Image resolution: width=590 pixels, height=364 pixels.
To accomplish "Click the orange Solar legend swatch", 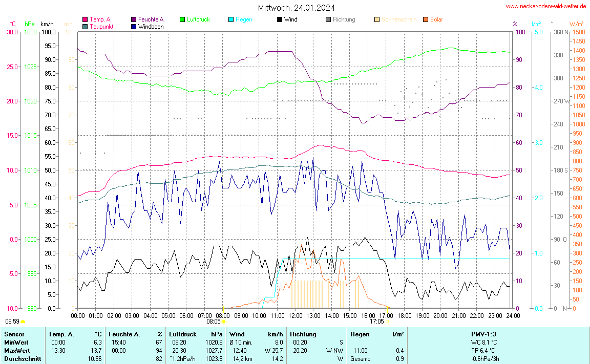I will point(425,19).
